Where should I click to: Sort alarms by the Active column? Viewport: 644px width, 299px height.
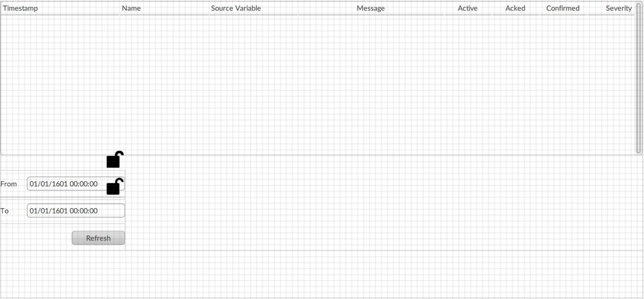[x=468, y=8]
